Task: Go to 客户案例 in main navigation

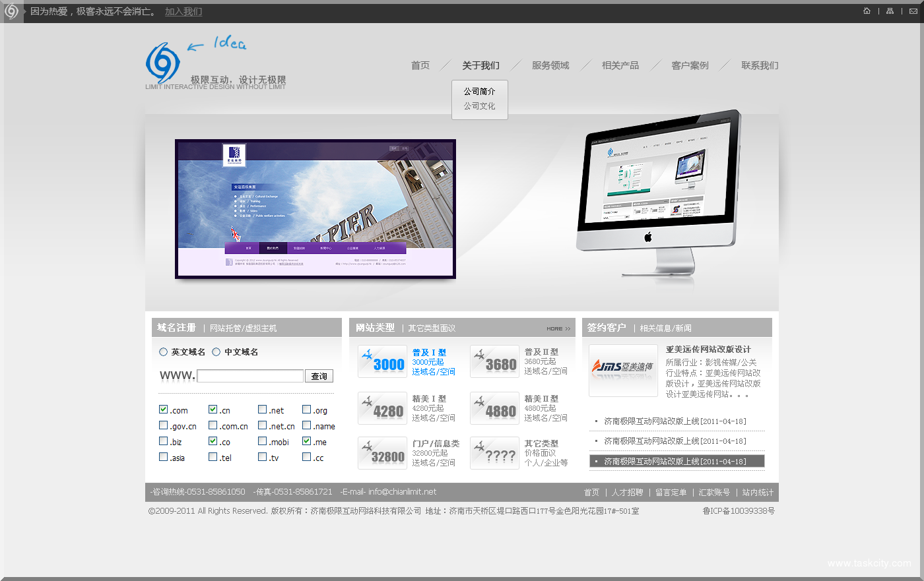Action: click(x=690, y=65)
